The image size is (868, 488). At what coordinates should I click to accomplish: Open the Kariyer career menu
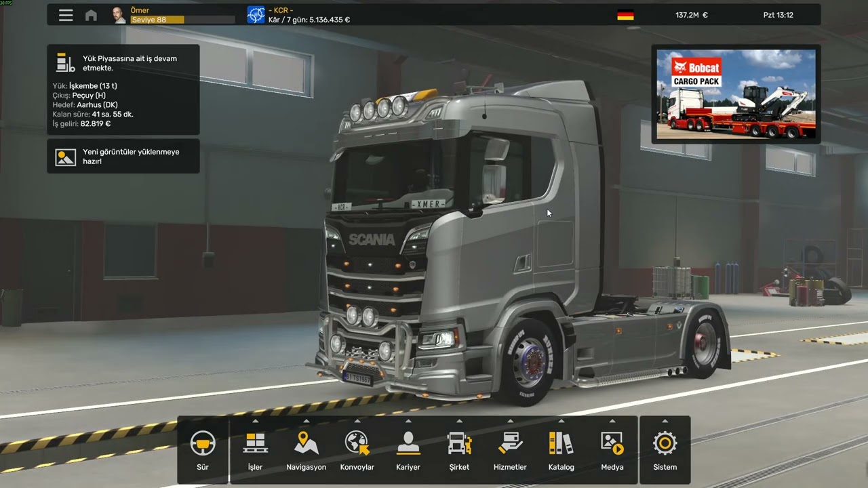[408, 450]
